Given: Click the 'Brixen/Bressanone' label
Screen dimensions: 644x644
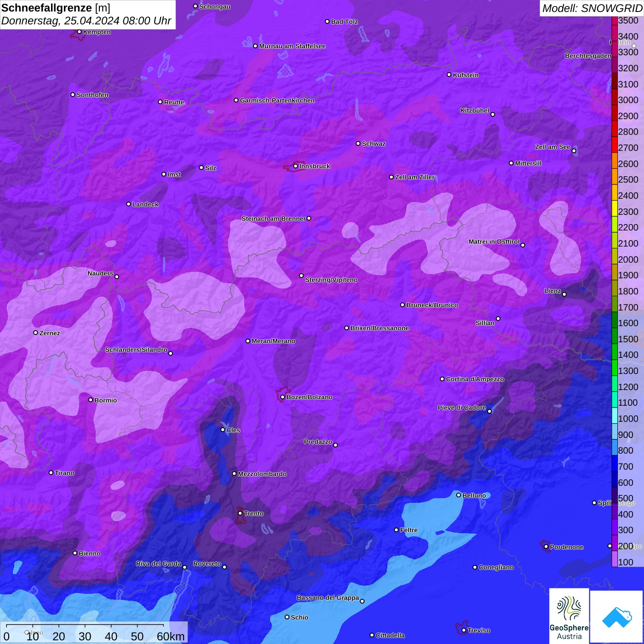Looking at the screenshot, I should 379,328.
